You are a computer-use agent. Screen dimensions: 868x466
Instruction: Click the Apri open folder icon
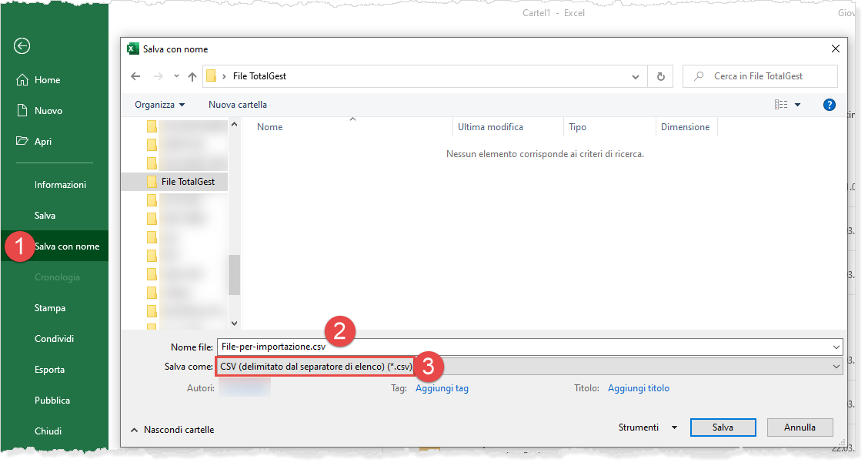pos(22,142)
